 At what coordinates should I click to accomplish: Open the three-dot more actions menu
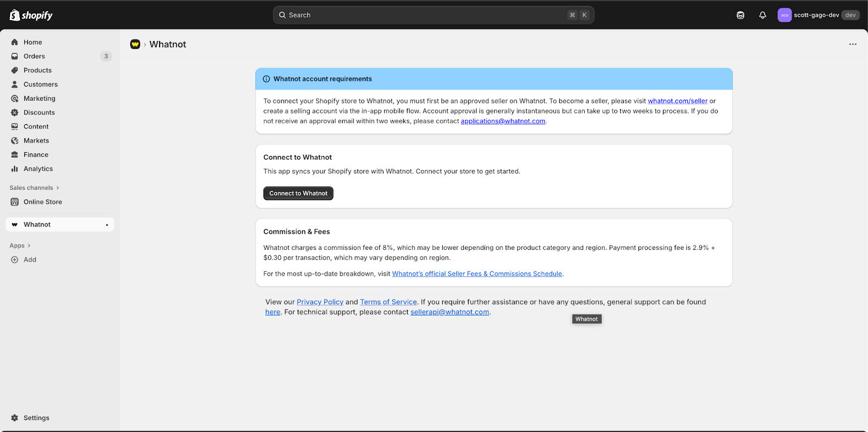pos(852,44)
